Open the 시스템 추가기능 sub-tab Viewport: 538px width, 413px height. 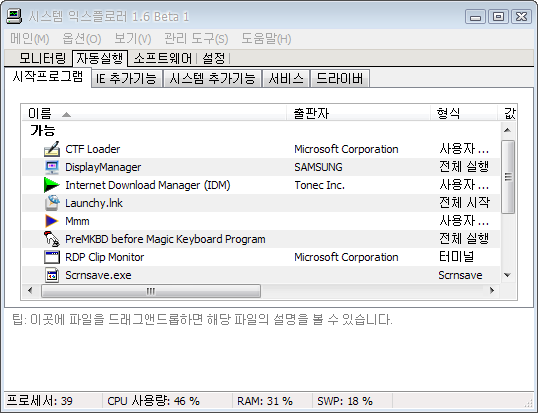pyautogui.click(x=212, y=78)
